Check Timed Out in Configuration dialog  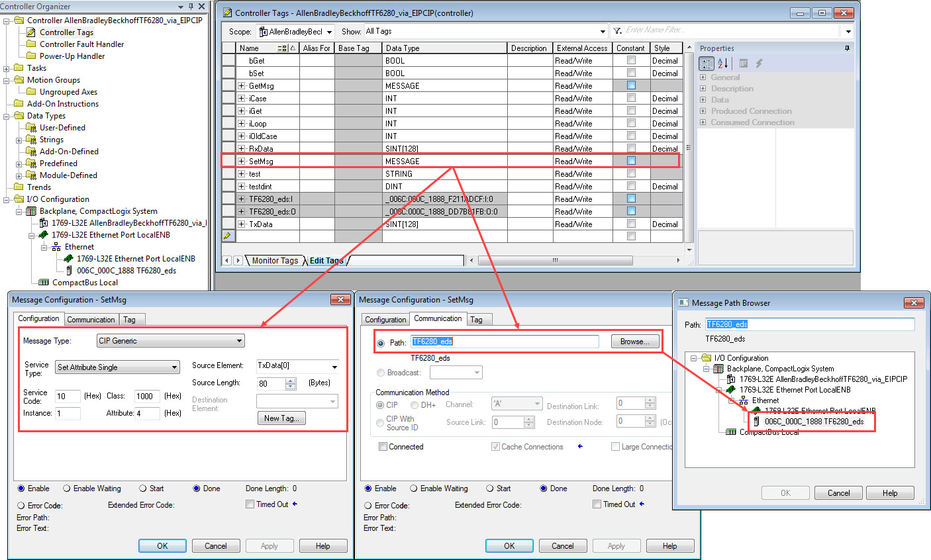pos(250,504)
